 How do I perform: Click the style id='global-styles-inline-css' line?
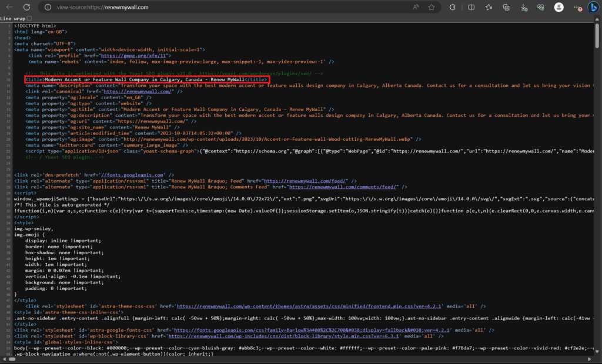[x=66, y=342]
